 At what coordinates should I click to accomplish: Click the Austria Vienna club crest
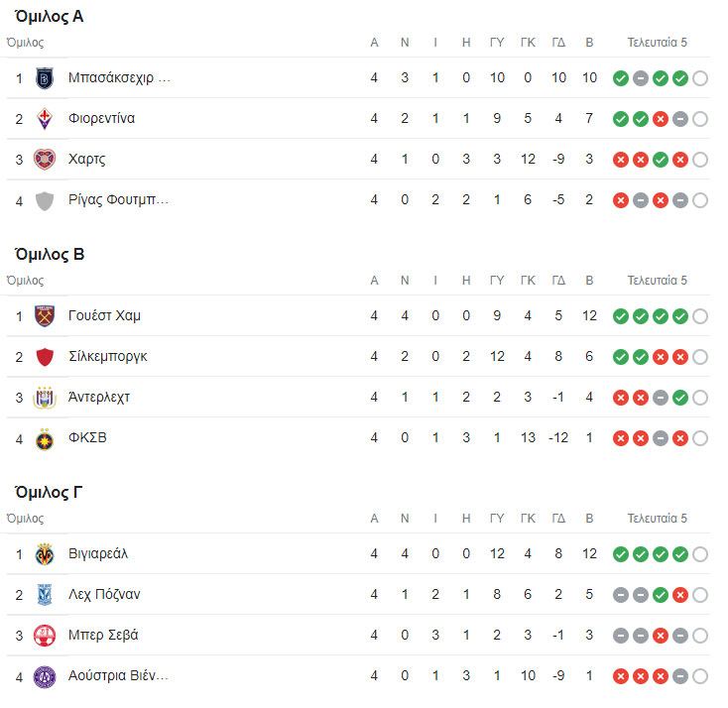(x=45, y=676)
